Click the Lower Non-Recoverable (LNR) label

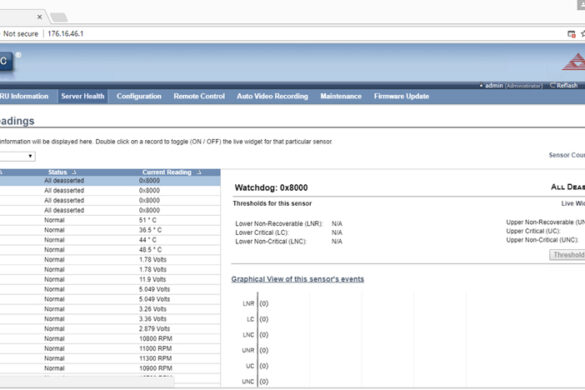279,224
